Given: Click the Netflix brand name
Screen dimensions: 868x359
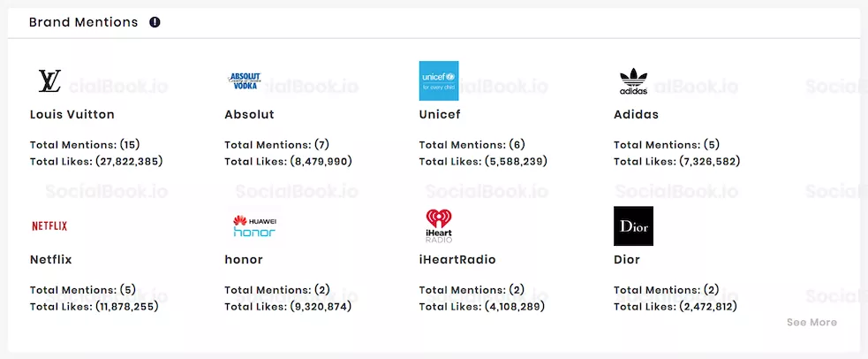Looking at the screenshot, I should (x=51, y=260).
